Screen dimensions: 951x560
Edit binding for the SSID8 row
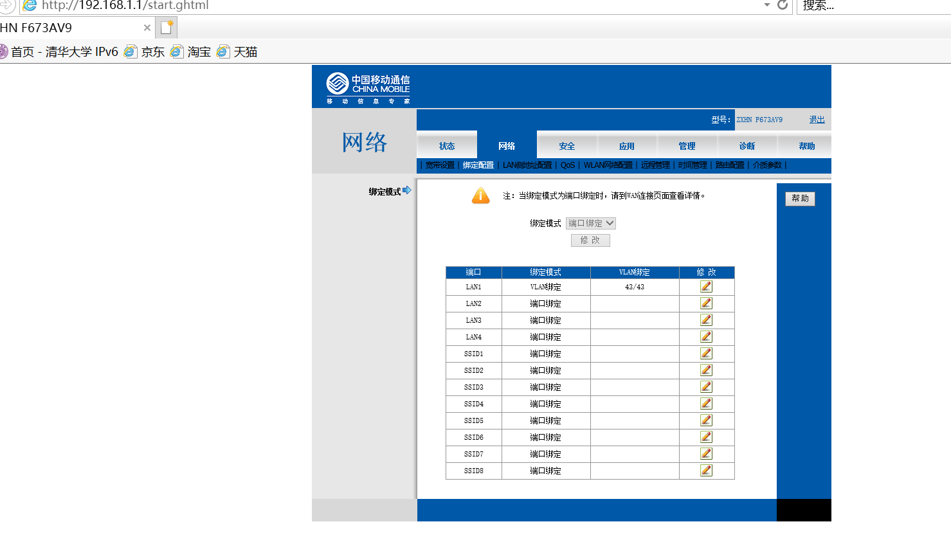(x=706, y=471)
